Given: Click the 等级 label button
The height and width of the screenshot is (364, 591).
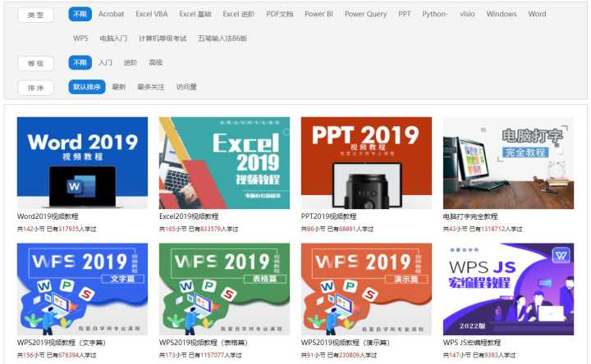Looking at the screenshot, I should [35, 63].
